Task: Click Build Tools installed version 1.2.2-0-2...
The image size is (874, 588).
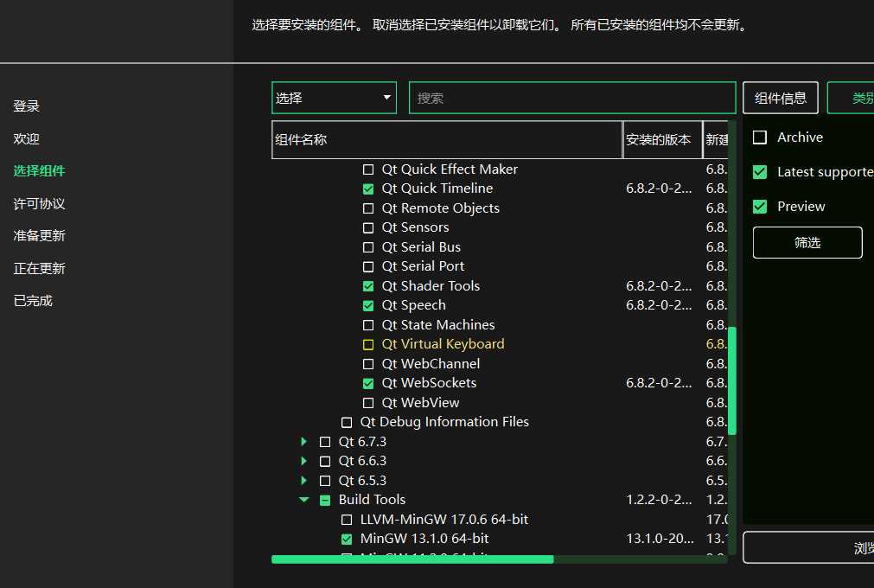Action: [x=659, y=500]
